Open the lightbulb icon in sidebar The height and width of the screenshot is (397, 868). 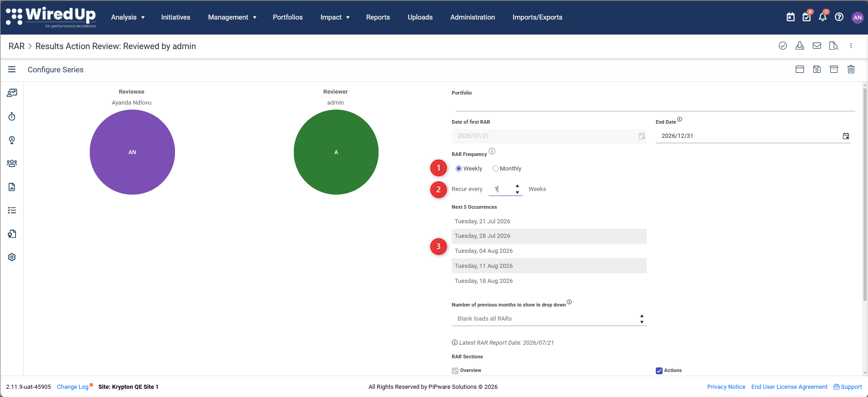[x=12, y=140]
